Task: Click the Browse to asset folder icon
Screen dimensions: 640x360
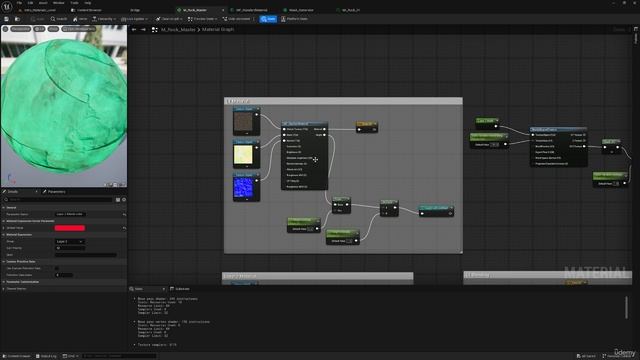Action: point(17,19)
